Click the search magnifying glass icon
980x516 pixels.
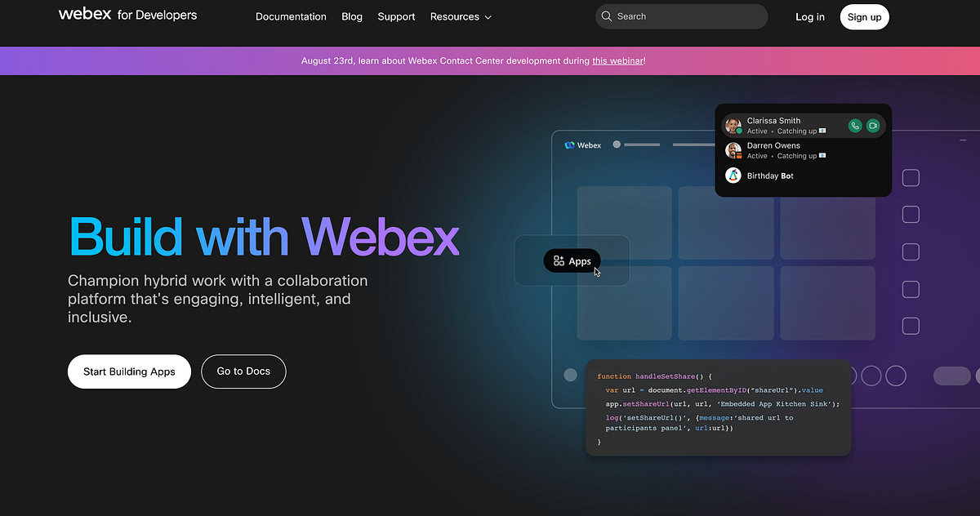point(606,16)
